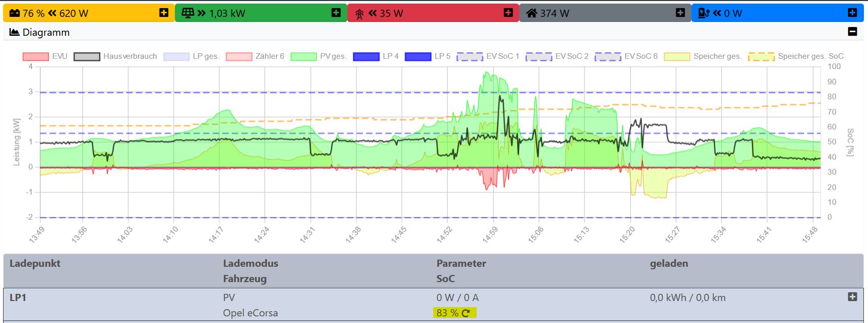
Task: Click the Speicher ges. yellow legend swatch
Action: [x=677, y=56]
